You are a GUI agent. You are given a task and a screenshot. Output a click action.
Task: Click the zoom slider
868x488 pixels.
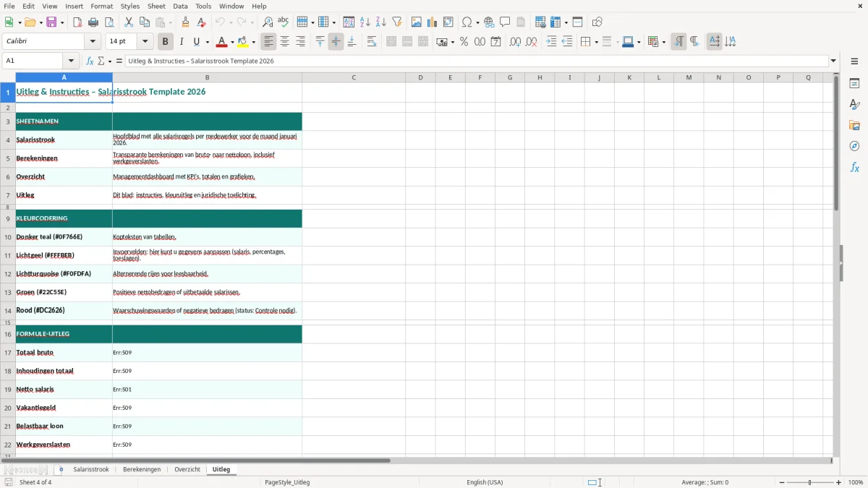coord(810,482)
